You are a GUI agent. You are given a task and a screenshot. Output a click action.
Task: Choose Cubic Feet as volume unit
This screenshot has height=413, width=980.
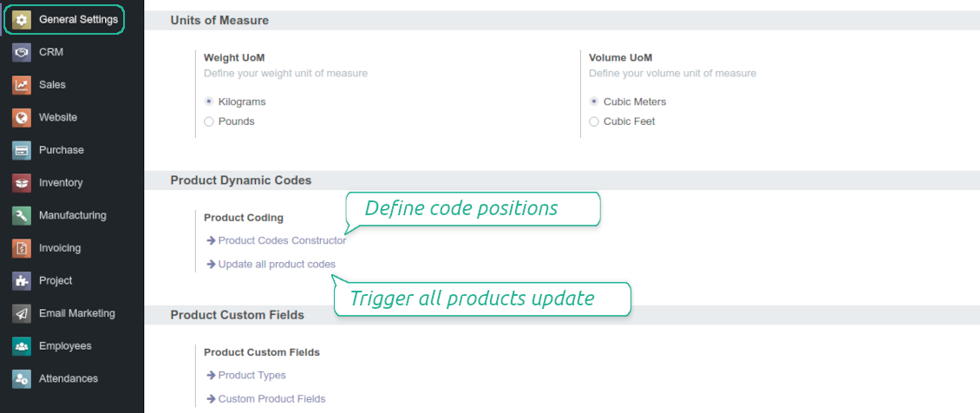click(594, 121)
